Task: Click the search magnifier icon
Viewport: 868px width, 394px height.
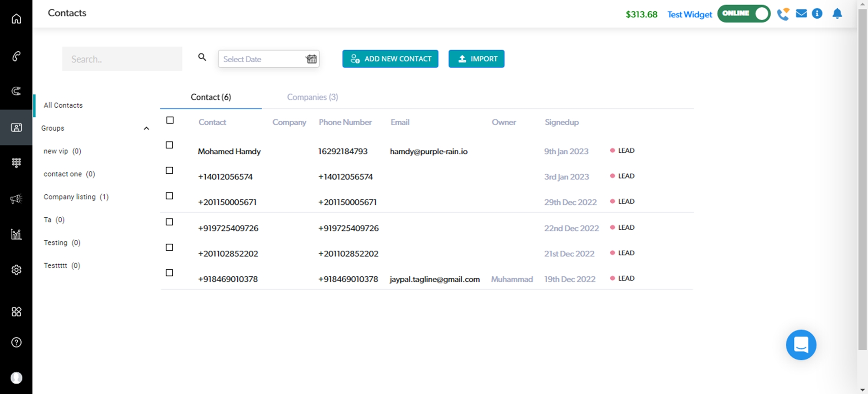Action: [202, 57]
